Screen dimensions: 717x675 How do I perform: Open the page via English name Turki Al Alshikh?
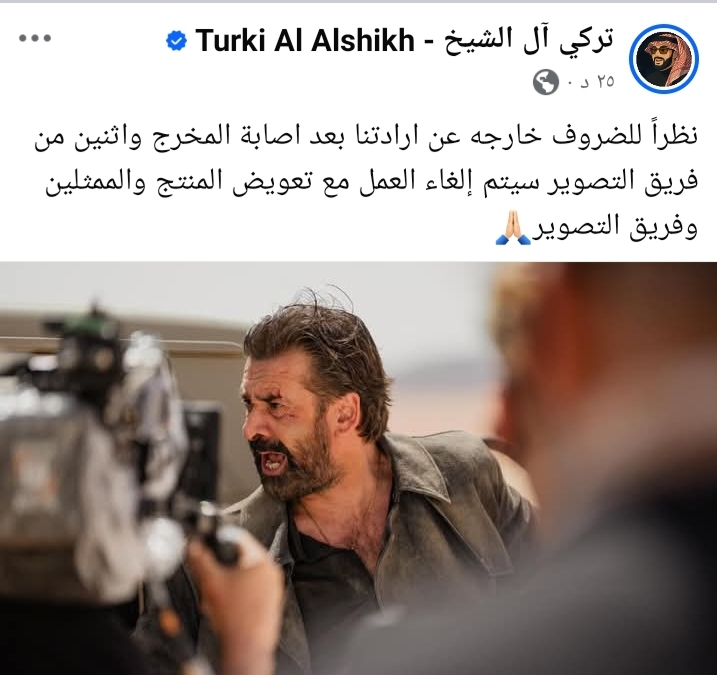click(x=305, y=40)
